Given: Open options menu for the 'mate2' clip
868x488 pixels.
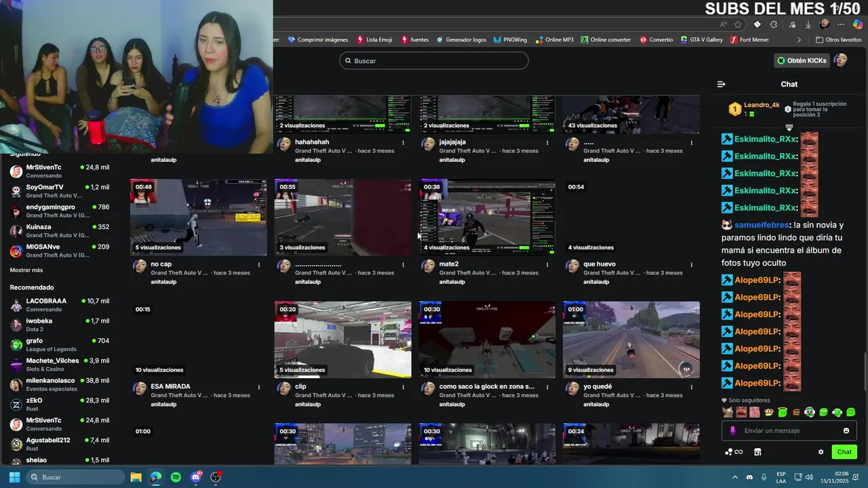Looking at the screenshot, I should 547,264.
